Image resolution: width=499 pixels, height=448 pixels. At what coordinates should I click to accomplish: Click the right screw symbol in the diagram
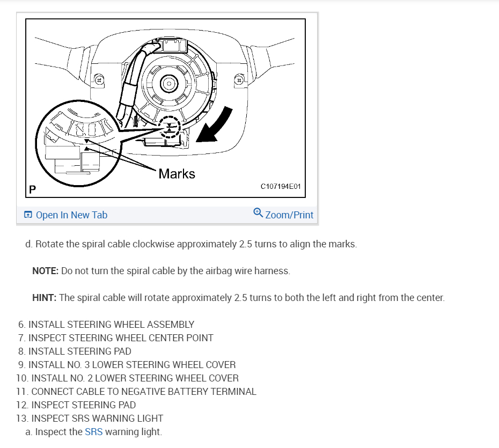(239, 80)
